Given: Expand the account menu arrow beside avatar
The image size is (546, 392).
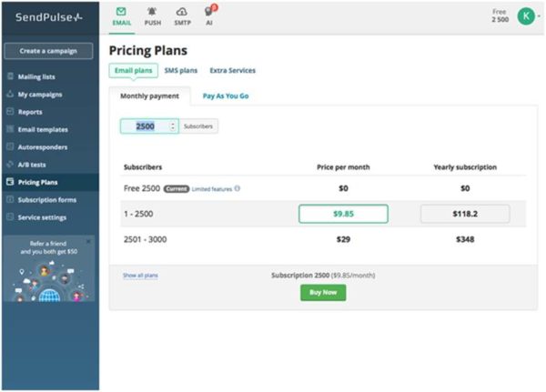Looking at the screenshot, I should click(x=539, y=16).
